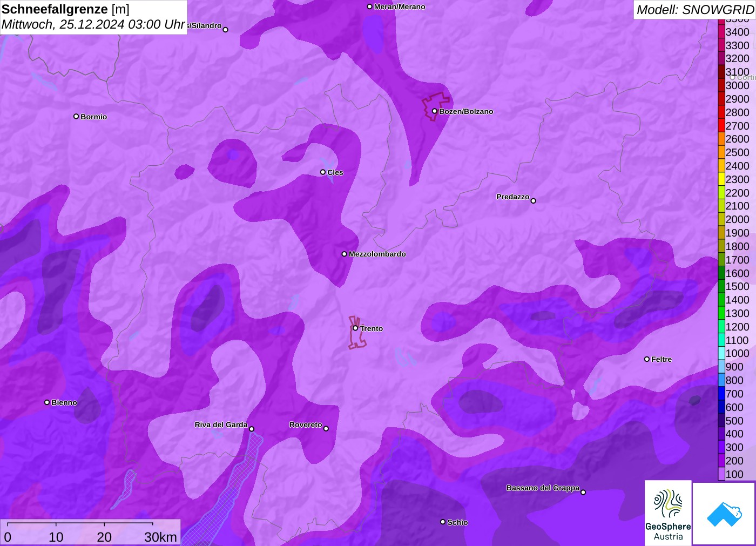The width and height of the screenshot is (756, 546).
Task: Click the 'Schneefallgrenze [m]' title text
Action: click(x=65, y=9)
